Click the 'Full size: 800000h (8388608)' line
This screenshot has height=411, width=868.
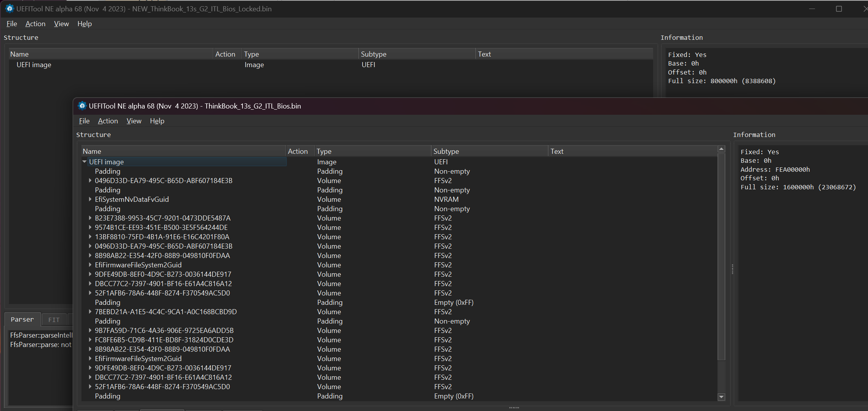722,81
